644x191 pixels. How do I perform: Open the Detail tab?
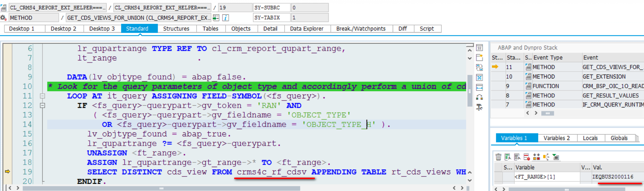point(271,29)
